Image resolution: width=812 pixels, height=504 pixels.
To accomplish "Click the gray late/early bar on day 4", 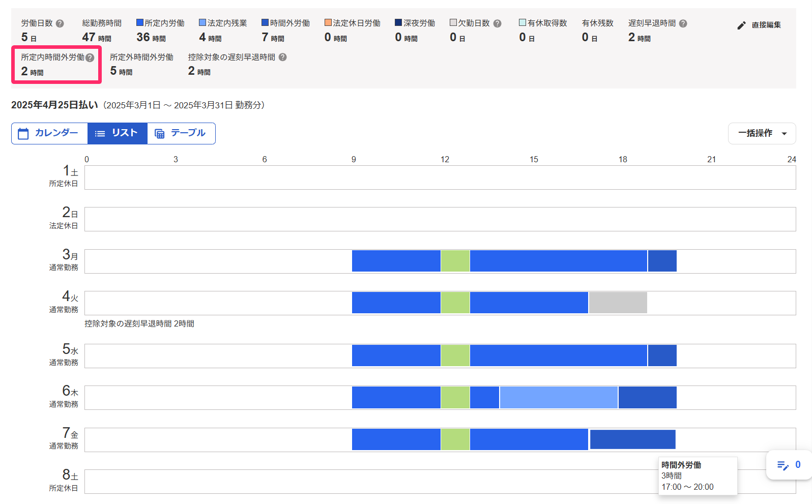I will [x=618, y=303].
